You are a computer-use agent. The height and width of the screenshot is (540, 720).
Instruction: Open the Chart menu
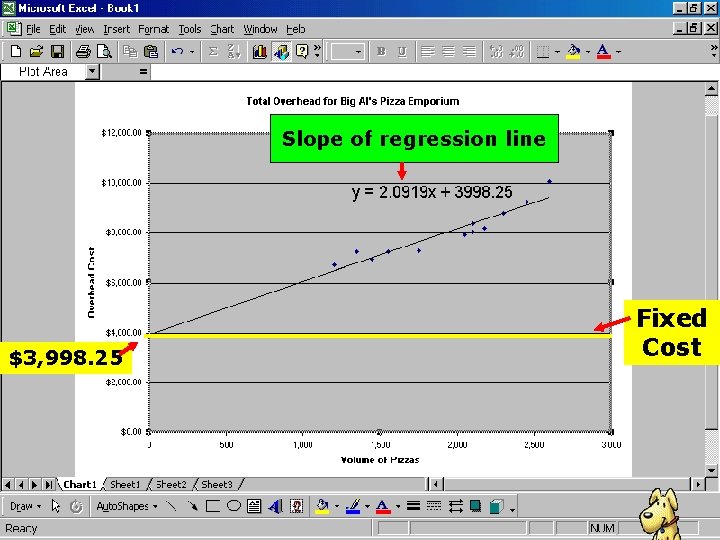click(x=222, y=29)
